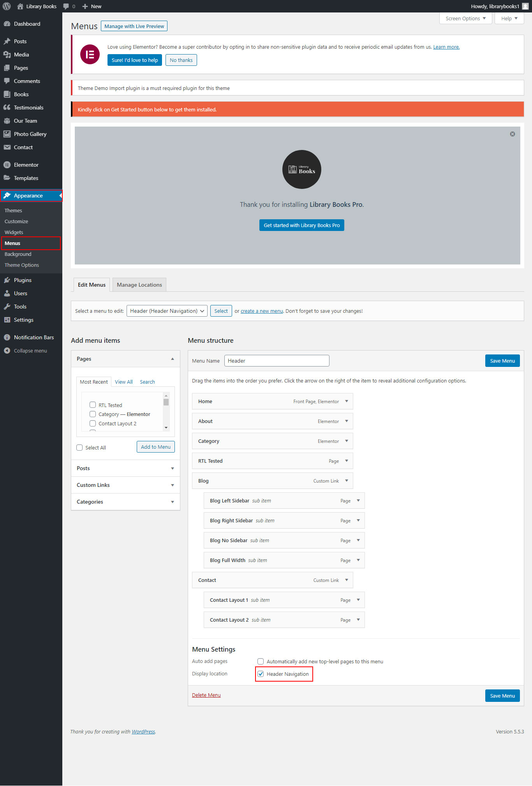Image resolution: width=532 pixels, height=786 pixels.
Task: Click the Plugins plug icon
Action: [x=7, y=280]
